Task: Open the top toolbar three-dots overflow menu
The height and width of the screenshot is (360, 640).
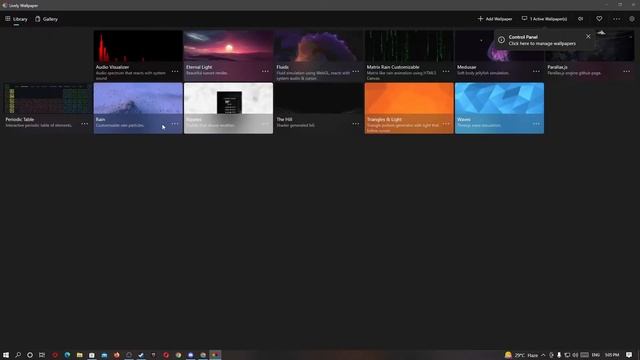Action: [616, 19]
